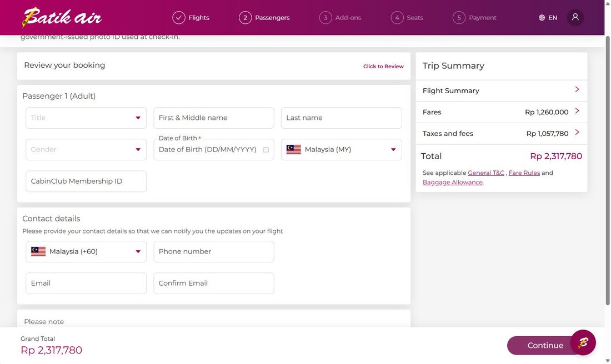Click the Click to Review link
Image resolution: width=611 pixels, height=364 pixels.
tap(383, 67)
